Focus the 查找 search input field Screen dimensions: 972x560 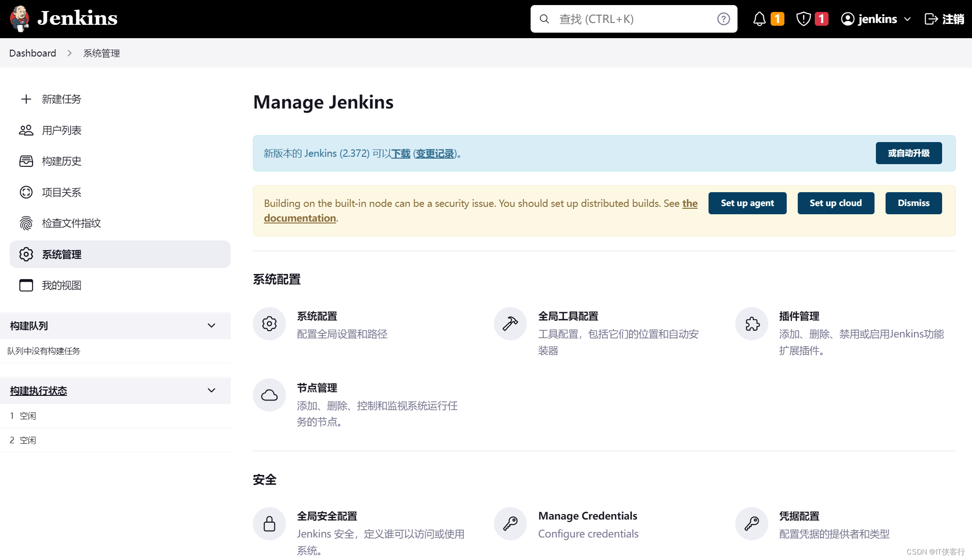click(635, 19)
